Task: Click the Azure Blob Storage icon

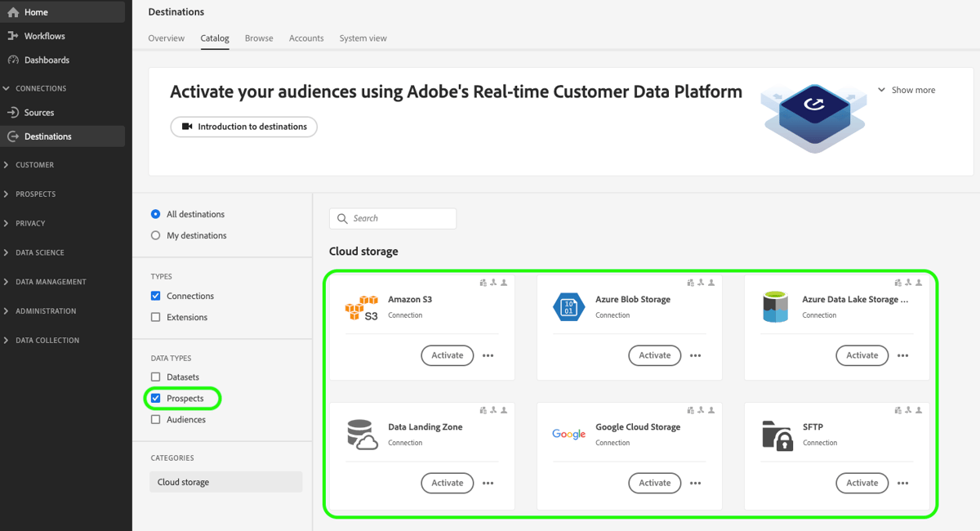Action: 568,306
